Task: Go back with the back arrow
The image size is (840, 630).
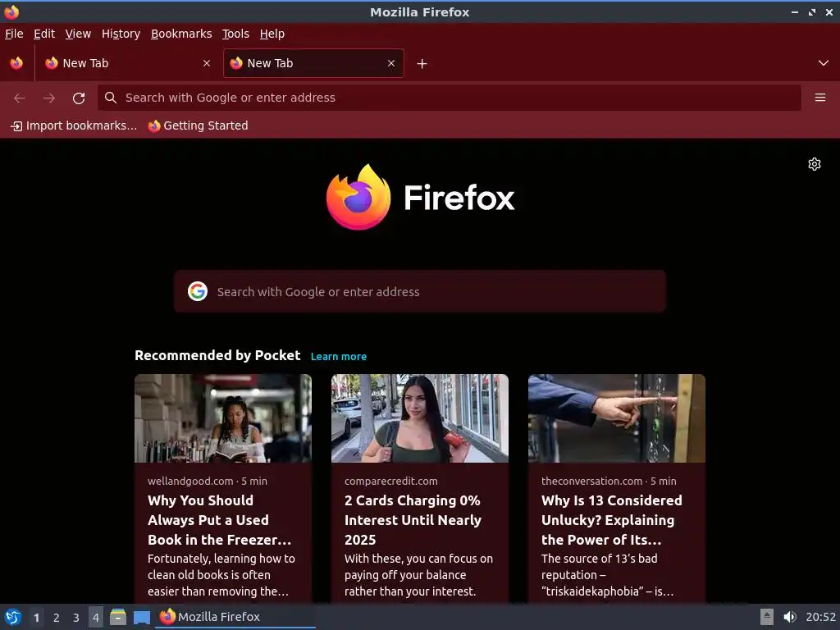Action: (x=20, y=98)
